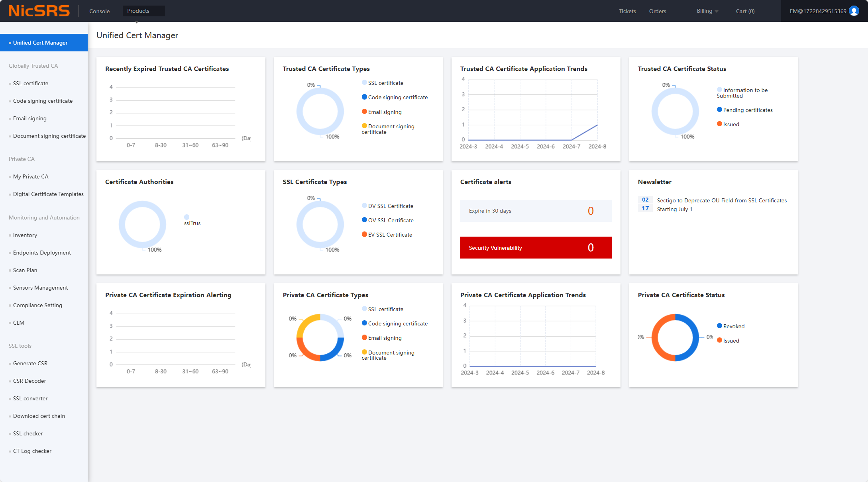Image resolution: width=868 pixels, height=482 pixels.
Task: Click Private CA Certificate Types donut chart
Action: tap(320, 337)
